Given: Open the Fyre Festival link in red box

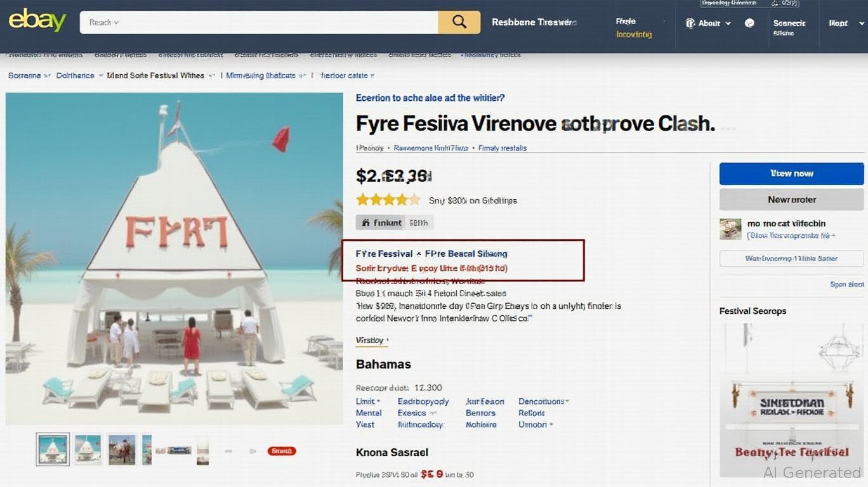Looking at the screenshot, I should click(x=384, y=254).
